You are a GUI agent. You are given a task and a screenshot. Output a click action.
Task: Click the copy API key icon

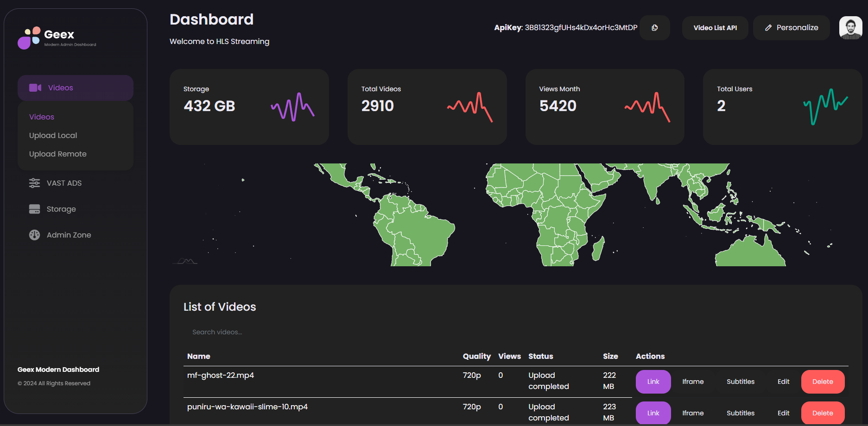click(x=654, y=28)
